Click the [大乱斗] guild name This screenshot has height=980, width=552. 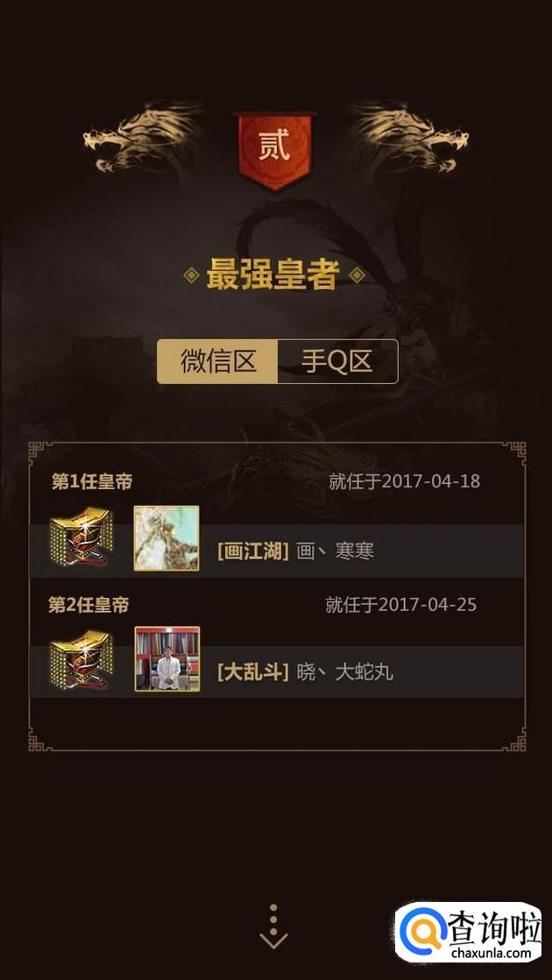[253, 673]
